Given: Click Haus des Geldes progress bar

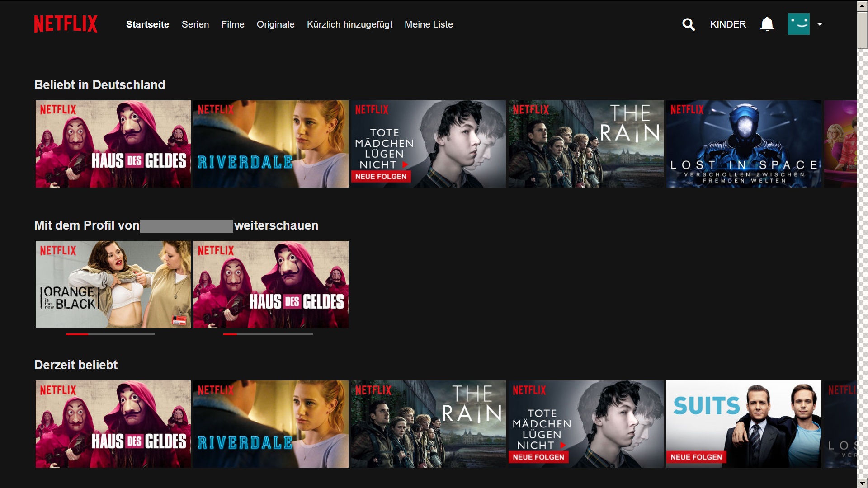Looking at the screenshot, I should pyautogui.click(x=268, y=334).
